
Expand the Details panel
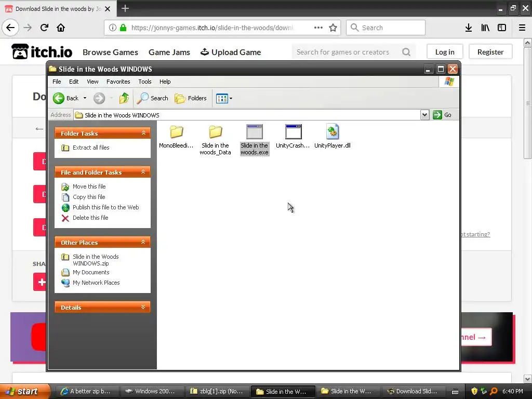pos(143,307)
